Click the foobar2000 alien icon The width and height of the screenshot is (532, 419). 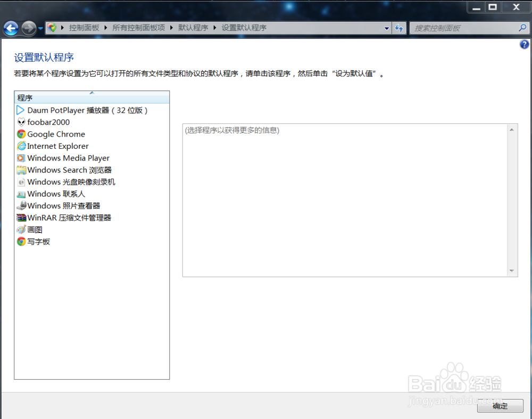[21, 122]
